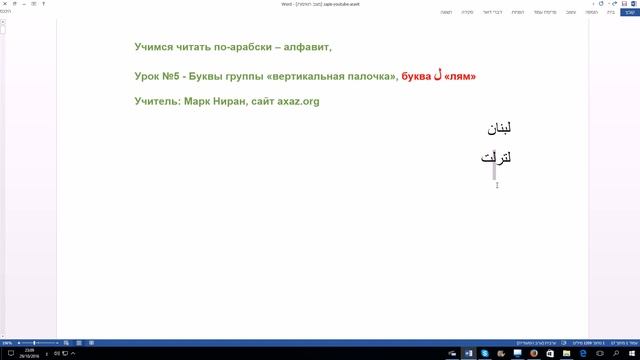Click the Task View taskbar icon

tap(600, 353)
